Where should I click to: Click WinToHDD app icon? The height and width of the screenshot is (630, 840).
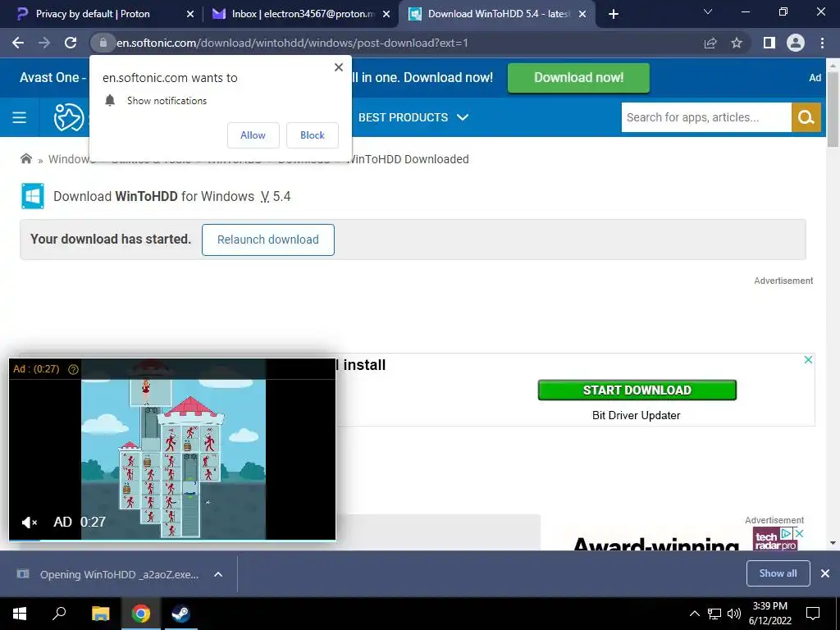click(33, 196)
